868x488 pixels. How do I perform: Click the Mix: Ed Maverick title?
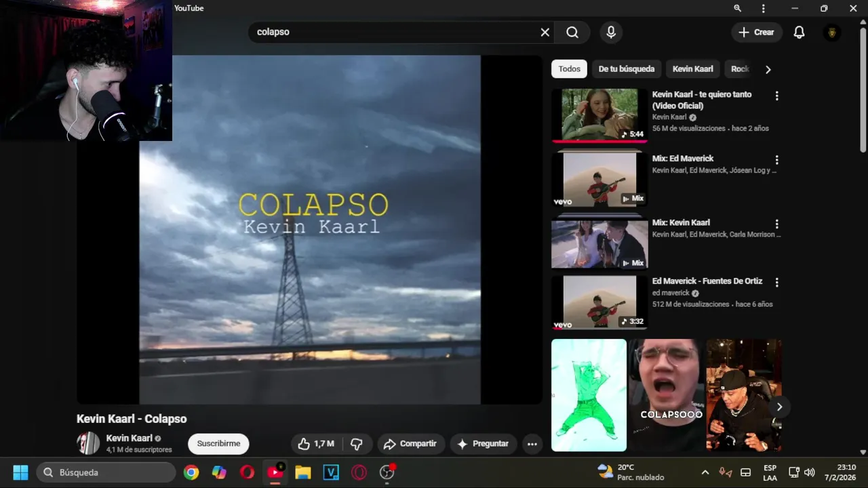pos(683,159)
